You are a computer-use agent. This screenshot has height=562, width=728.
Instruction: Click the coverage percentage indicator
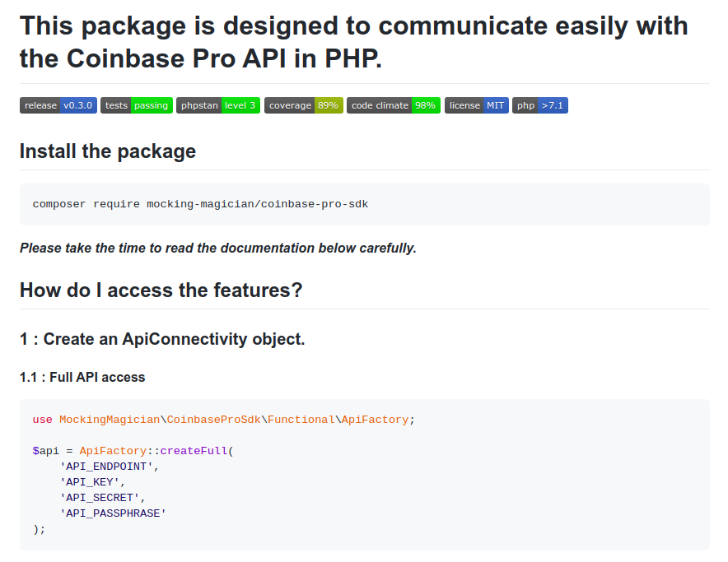pyautogui.click(x=329, y=105)
